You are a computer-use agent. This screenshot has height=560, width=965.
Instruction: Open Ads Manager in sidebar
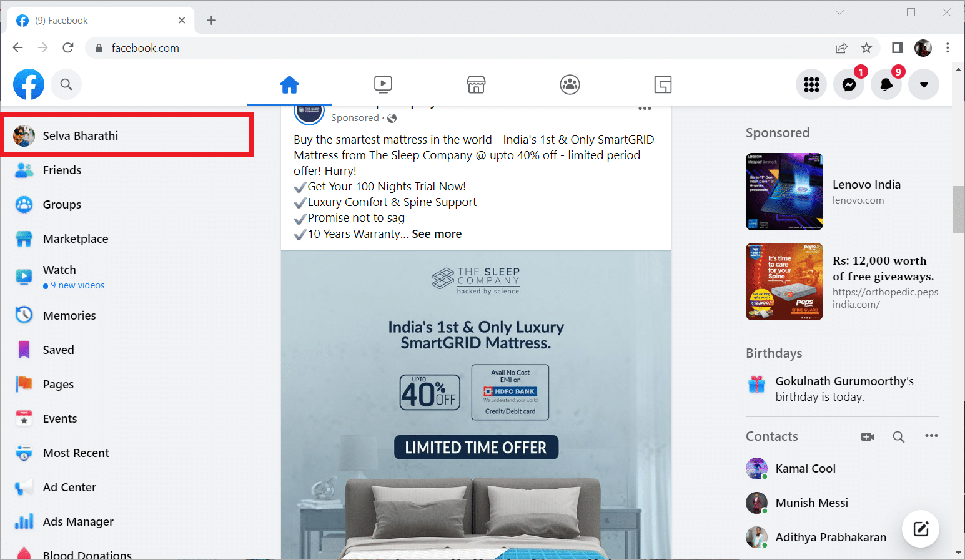78,521
